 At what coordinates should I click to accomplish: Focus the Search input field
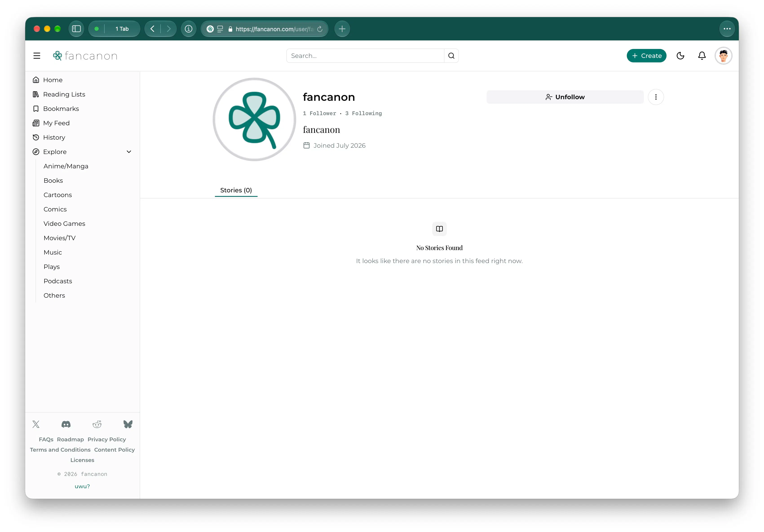tap(365, 56)
